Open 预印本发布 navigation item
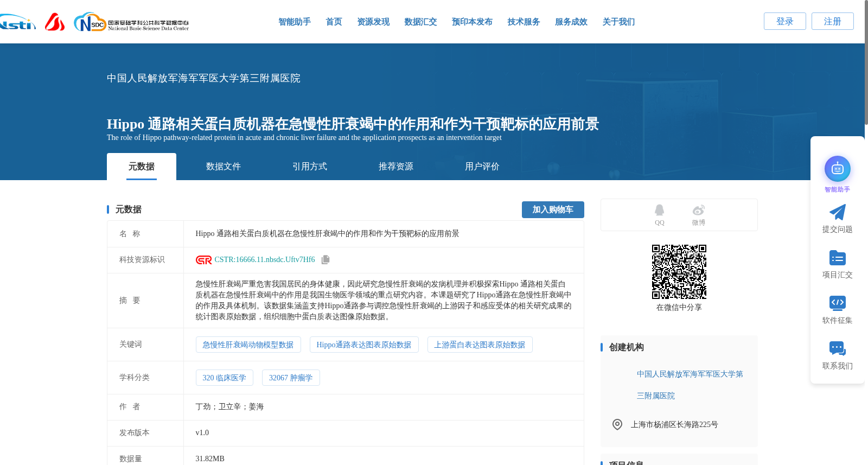 click(x=472, y=22)
